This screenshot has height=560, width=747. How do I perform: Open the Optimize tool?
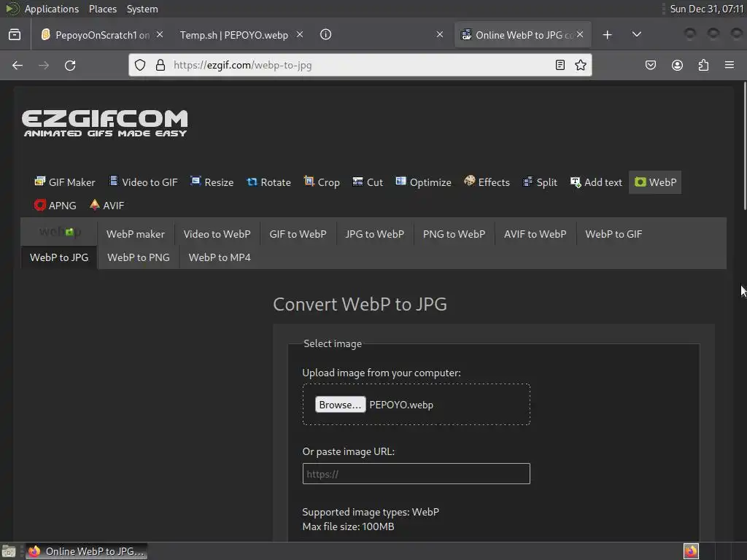(x=424, y=182)
